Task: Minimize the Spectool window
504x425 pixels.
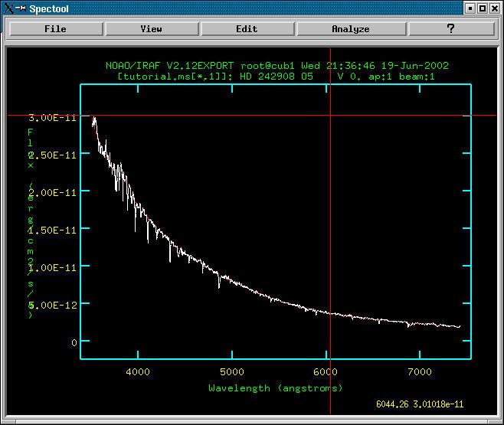Action: click(x=470, y=8)
